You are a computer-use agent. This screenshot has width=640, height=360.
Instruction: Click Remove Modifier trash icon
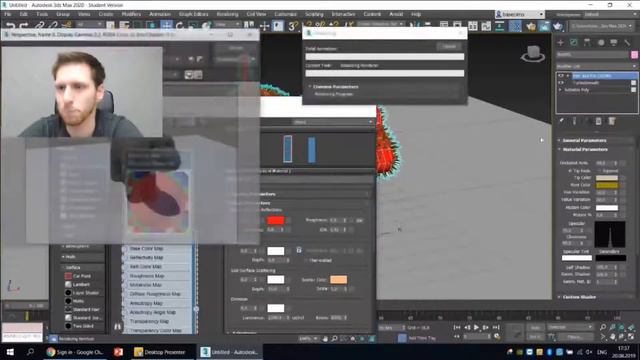click(x=598, y=121)
